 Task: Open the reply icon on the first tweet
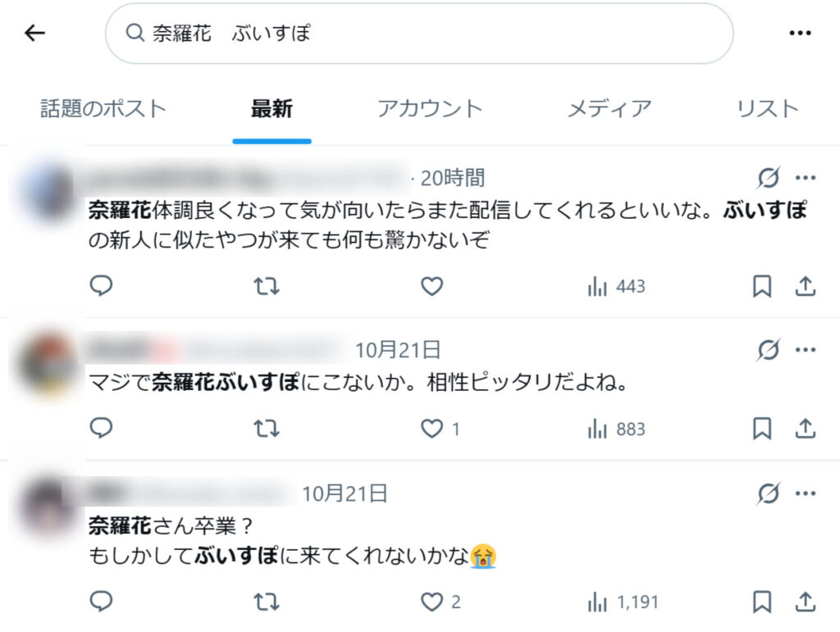(x=100, y=286)
